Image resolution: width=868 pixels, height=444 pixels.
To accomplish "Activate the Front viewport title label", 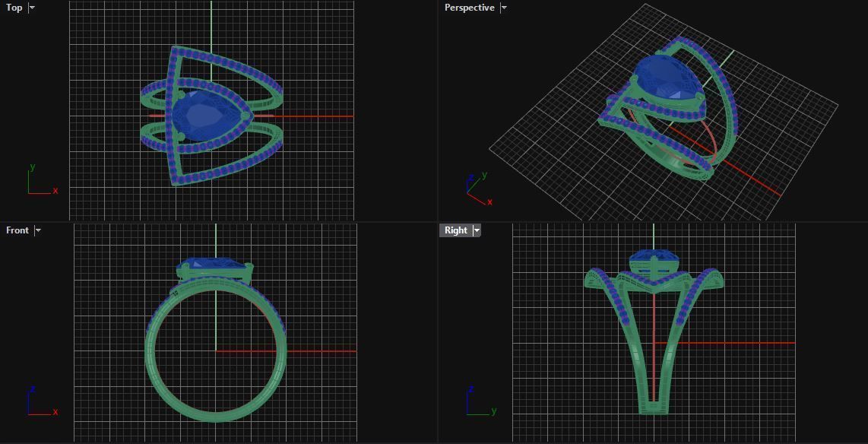I will 17,230.
